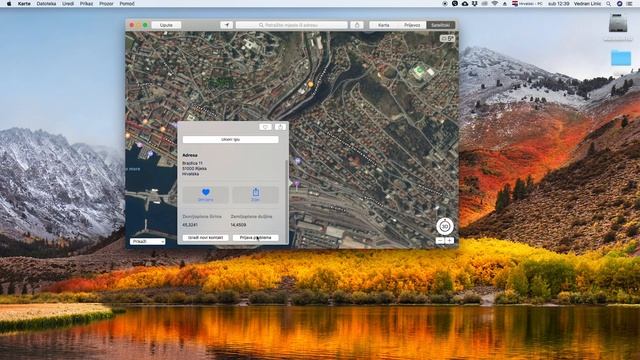Switch to the Karta map view
Screen dimensions: 640x360
(383, 25)
